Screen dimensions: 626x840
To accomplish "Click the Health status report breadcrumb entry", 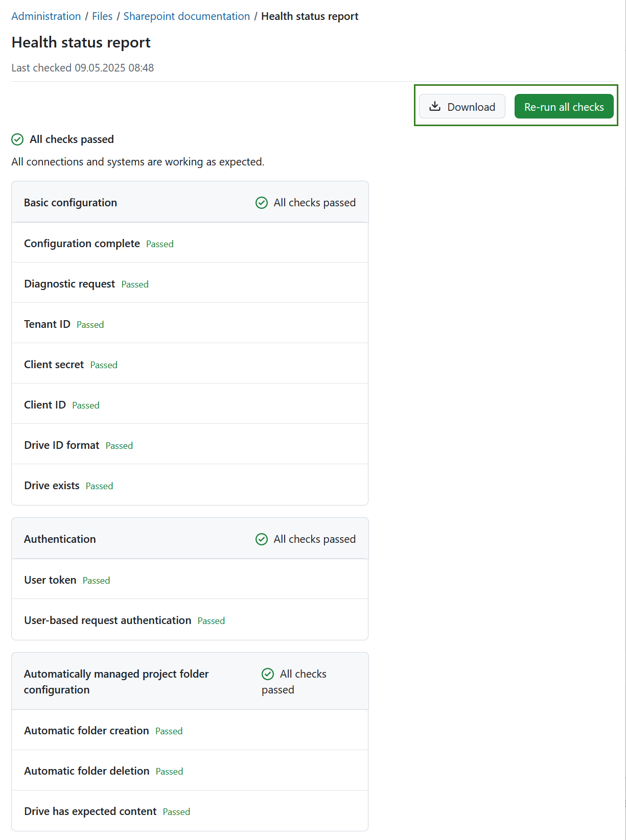I will pos(309,16).
